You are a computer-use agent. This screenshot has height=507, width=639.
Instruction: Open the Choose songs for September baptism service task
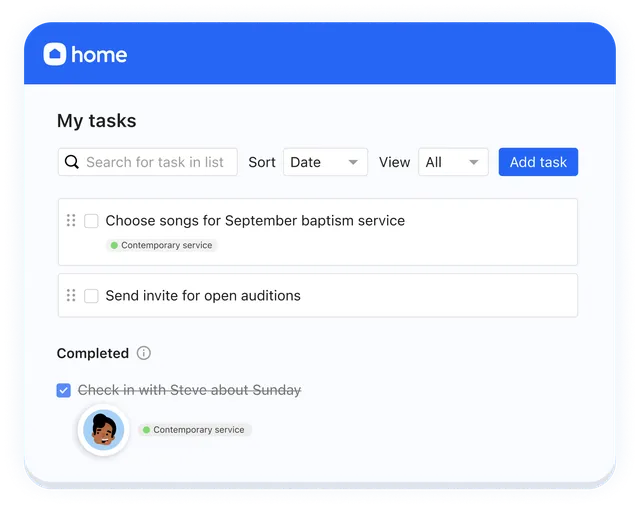point(255,220)
